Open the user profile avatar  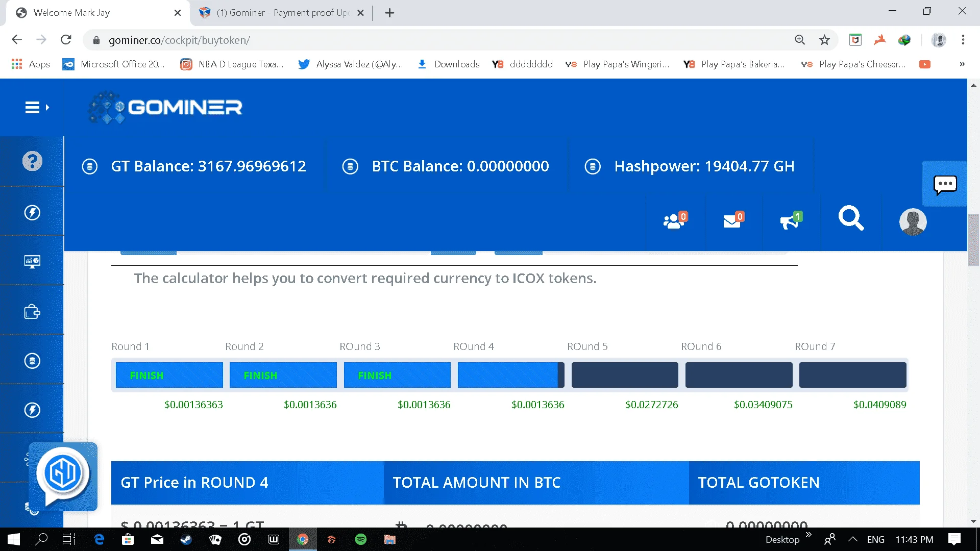[913, 221]
